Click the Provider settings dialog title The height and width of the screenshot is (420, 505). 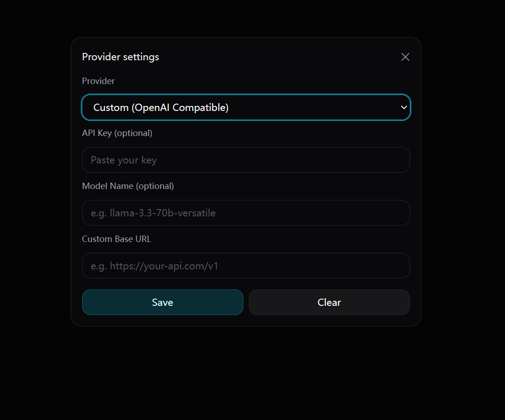click(120, 57)
